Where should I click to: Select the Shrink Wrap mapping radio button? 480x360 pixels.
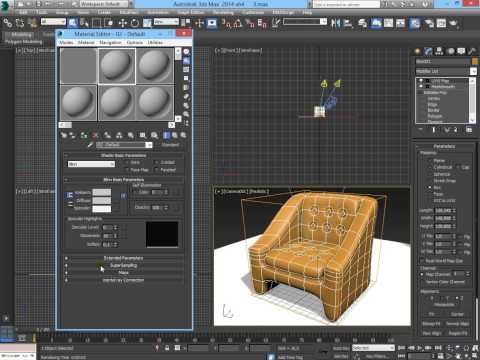tap(430, 181)
